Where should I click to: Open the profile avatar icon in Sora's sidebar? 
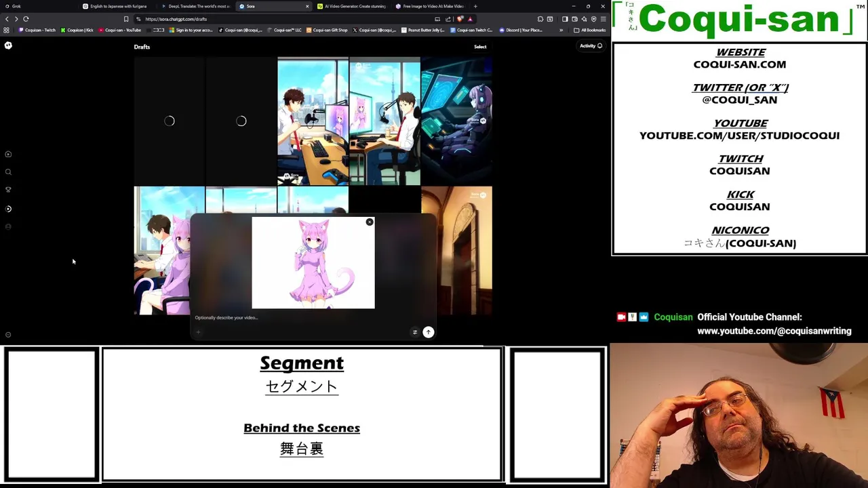click(8, 227)
